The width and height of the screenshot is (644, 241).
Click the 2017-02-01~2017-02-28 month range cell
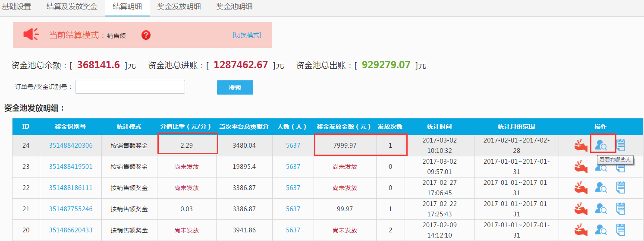[x=516, y=146]
